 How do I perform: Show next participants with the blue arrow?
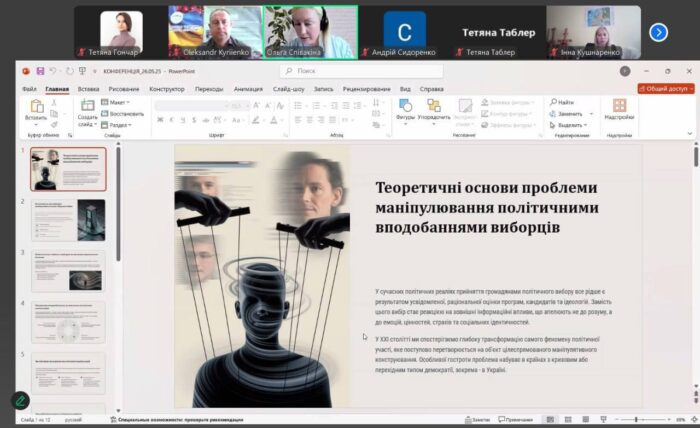click(x=658, y=32)
